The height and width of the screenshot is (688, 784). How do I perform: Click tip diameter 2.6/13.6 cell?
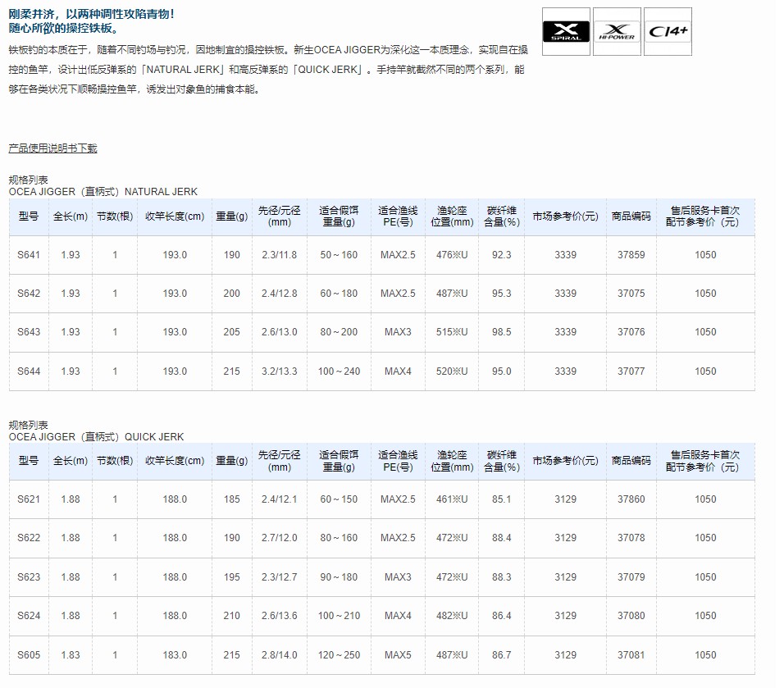click(280, 616)
